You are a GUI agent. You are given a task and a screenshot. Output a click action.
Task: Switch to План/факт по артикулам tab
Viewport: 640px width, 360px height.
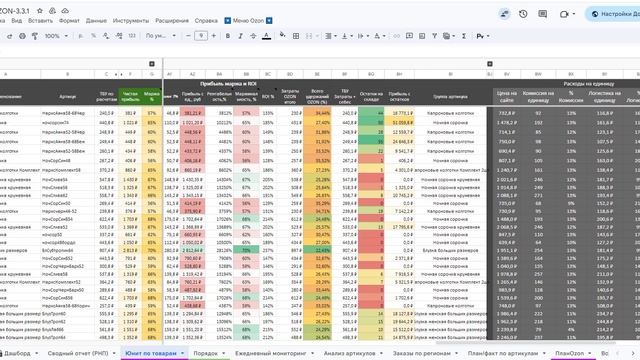[x=503, y=353]
